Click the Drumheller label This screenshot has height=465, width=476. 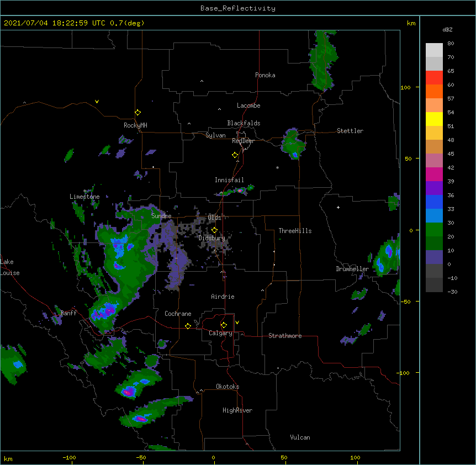(352, 269)
